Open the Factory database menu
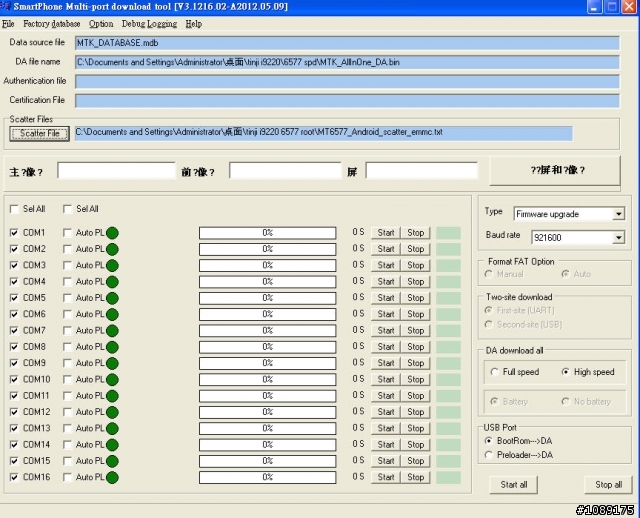Screen dimensions: 640x518 (x=51, y=24)
